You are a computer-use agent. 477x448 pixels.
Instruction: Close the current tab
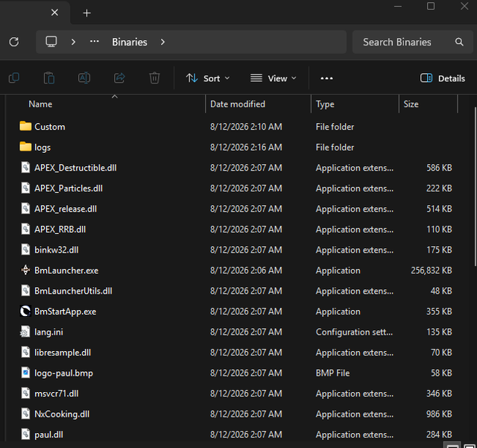click(x=54, y=13)
